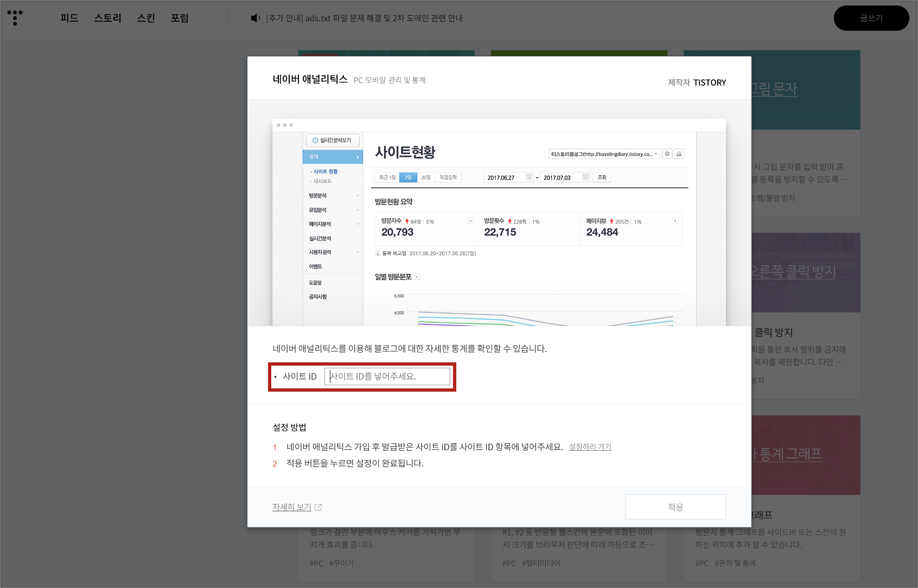The height and width of the screenshot is (588, 918).
Task: Open the 스토리 menu
Action: pyautogui.click(x=107, y=18)
